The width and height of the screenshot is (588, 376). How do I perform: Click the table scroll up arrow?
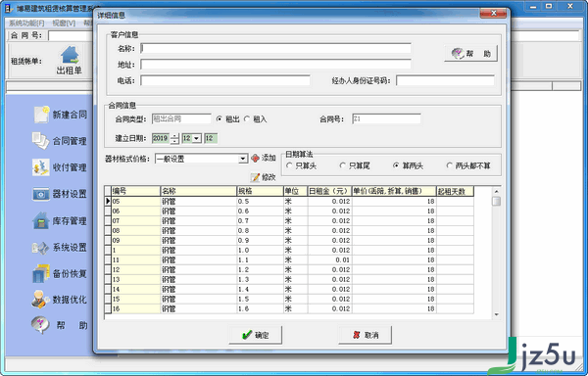coord(497,191)
